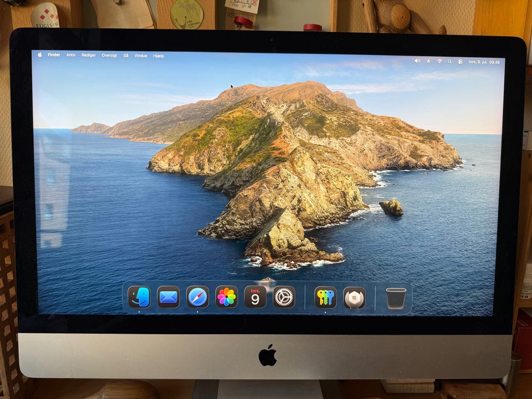Open Mail from the Dock
532x399 pixels.
pyautogui.click(x=168, y=297)
